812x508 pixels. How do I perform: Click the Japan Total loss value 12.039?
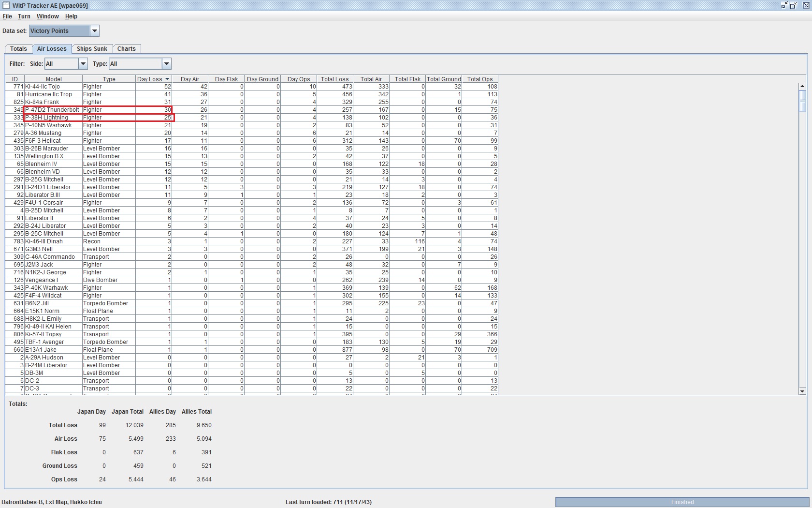point(134,425)
